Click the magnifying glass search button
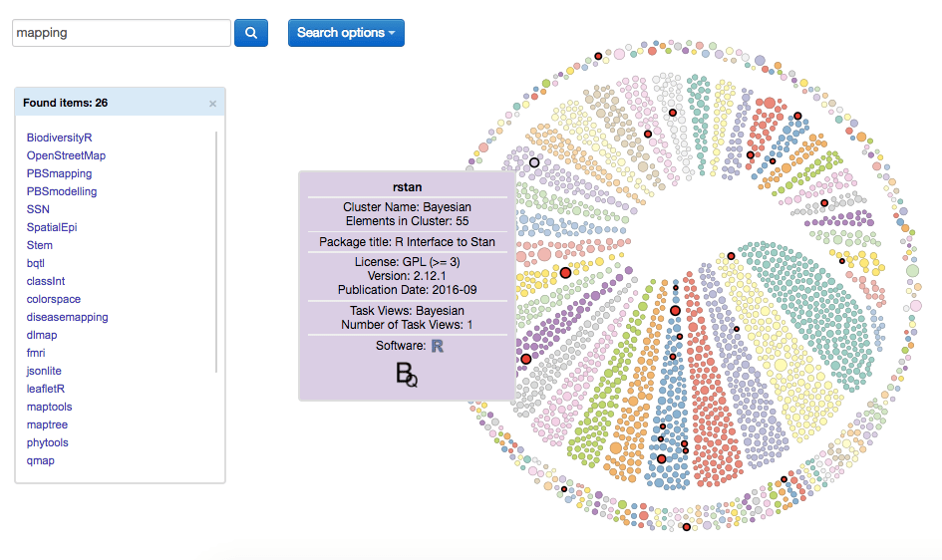This screenshot has height=560, width=942. [x=251, y=33]
